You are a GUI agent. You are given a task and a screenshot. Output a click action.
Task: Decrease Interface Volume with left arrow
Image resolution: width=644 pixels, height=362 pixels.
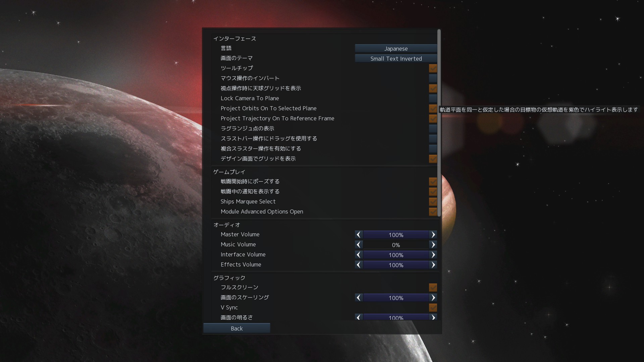point(359,255)
